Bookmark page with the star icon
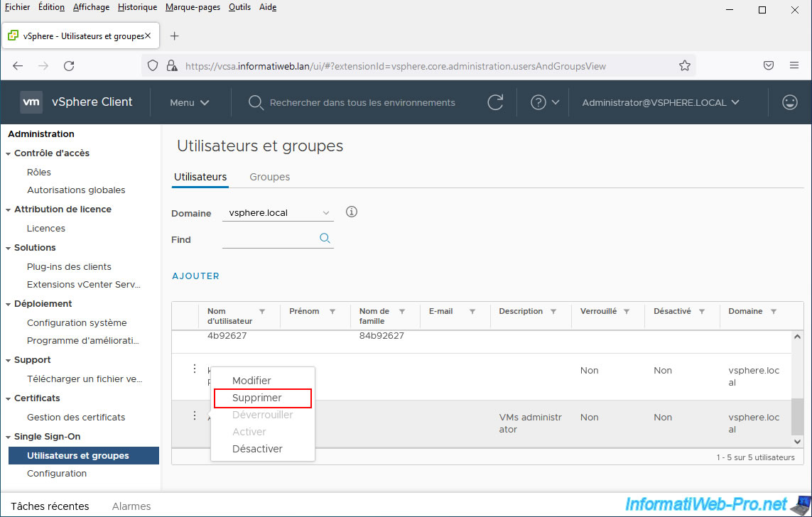 click(x=685, y=66)
